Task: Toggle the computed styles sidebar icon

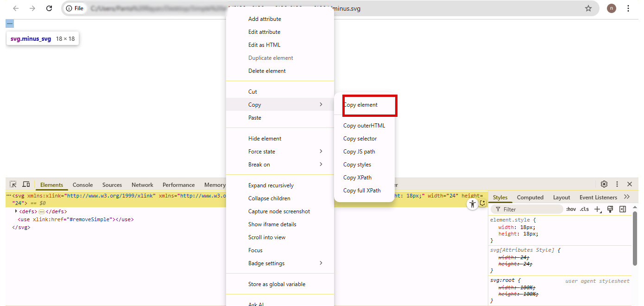Action: pyautogui.click(x=623, y=209)
